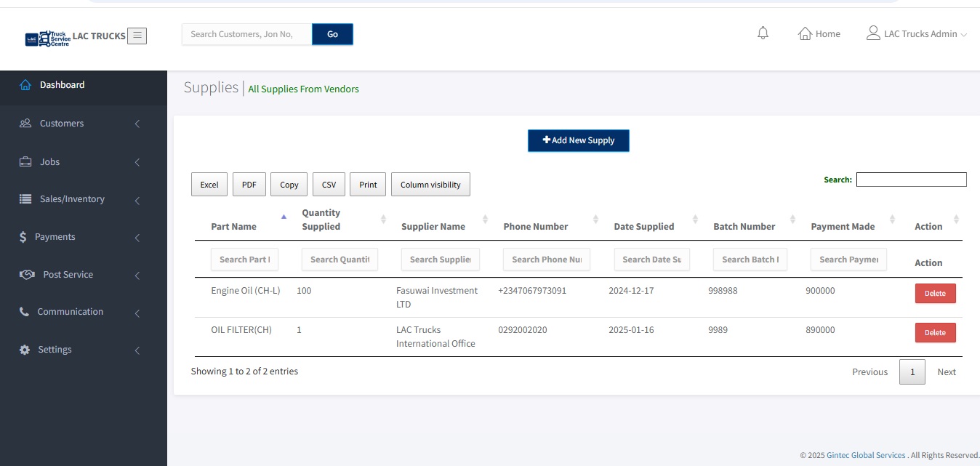
Task: Open Settings via the gear icon
Action: tap(25, 349)
